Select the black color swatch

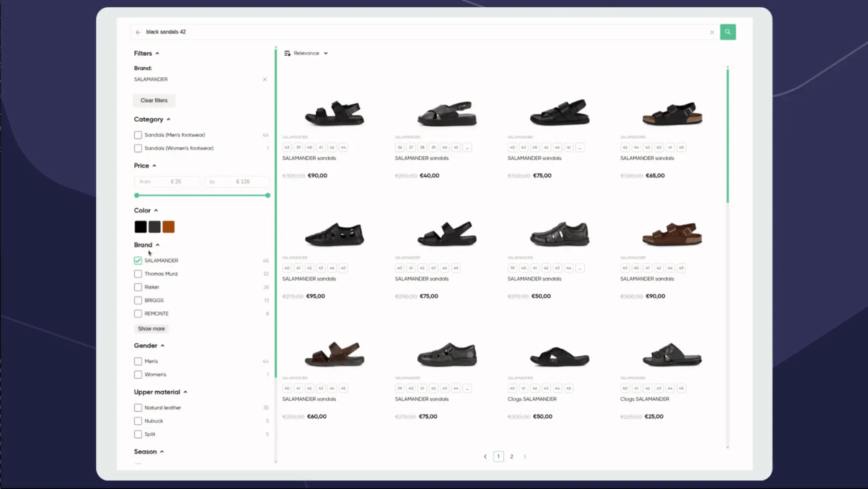pyautogui.click(x=141, y=227)
